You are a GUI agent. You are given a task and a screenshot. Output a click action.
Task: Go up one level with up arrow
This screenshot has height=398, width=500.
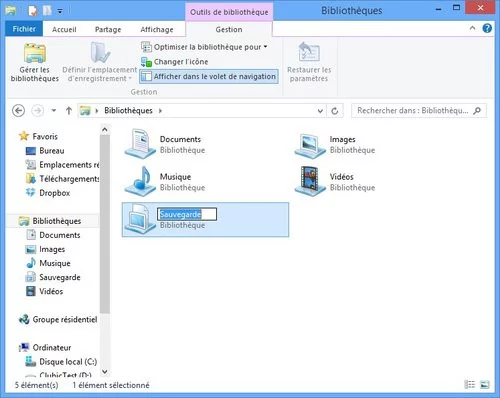pos(69,110)
